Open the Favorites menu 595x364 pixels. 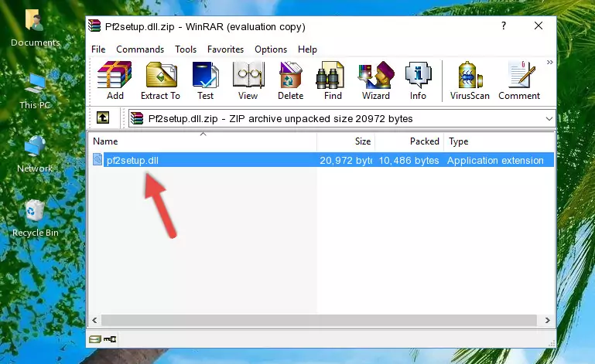[225, 49]
